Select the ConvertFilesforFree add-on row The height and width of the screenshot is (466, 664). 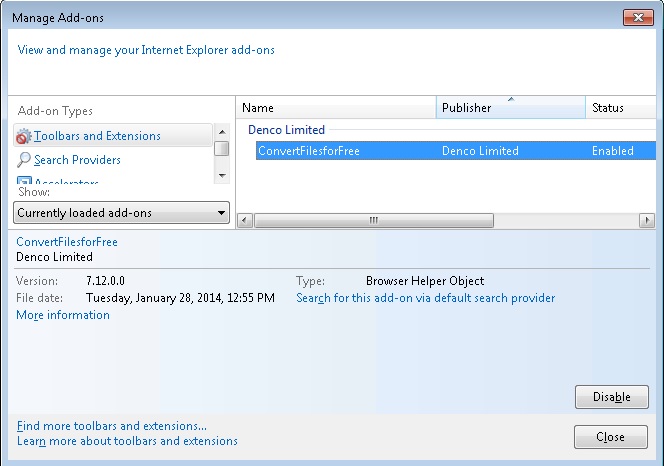(456, 151)
